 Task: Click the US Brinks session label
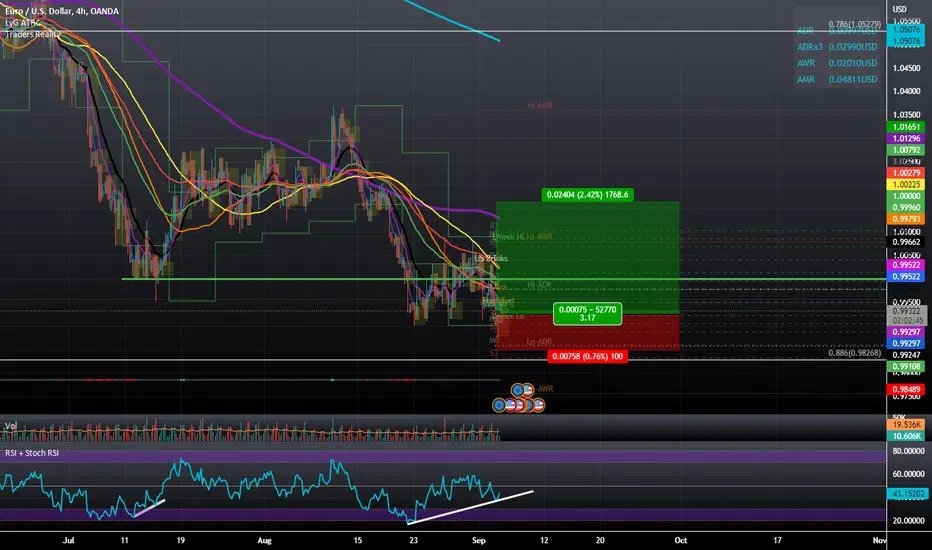[491, 258]
